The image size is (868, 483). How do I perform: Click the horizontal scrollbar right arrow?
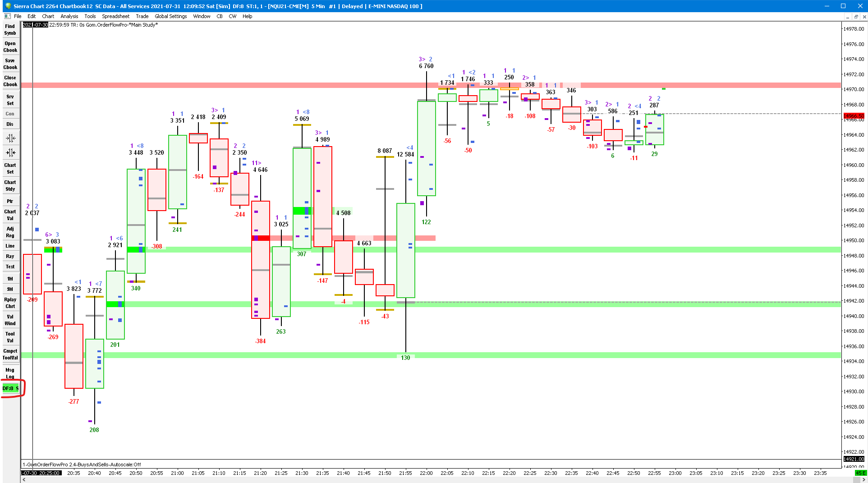click(864, 479)
